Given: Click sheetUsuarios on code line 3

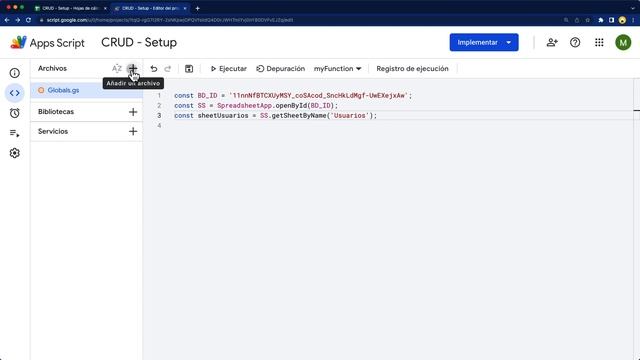Looking at the screenshot, I should [x=223, y=116].
